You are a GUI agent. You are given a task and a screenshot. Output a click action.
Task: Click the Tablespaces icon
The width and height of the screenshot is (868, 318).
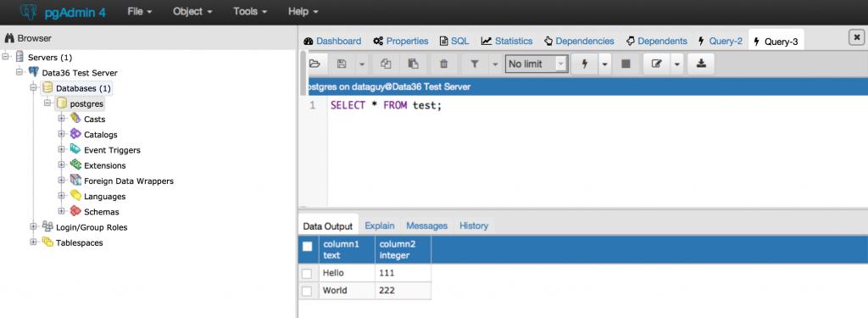point(47,242)
